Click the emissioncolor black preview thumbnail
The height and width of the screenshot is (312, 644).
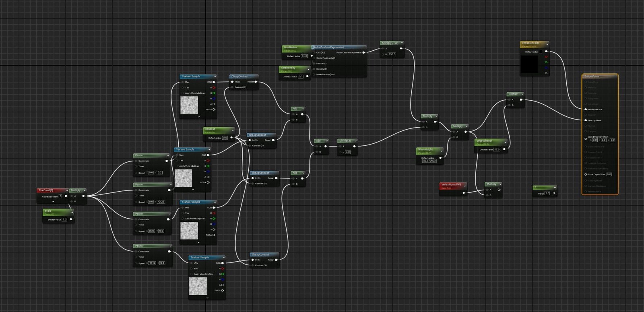click(x=529, y=64)
